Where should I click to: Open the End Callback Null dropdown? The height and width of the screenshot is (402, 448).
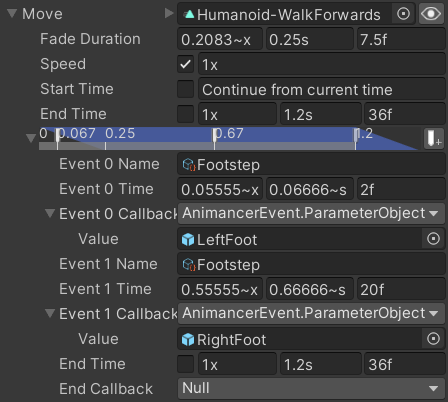pyautogui.click(x=311, y=388)
